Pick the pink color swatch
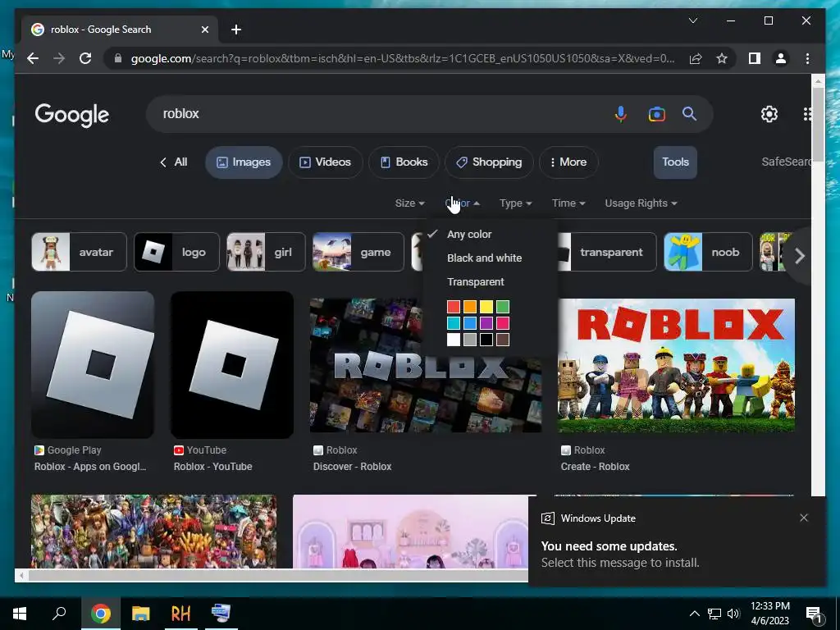The width and height of the screenshot is (840, 630). (x=503, y=323)
